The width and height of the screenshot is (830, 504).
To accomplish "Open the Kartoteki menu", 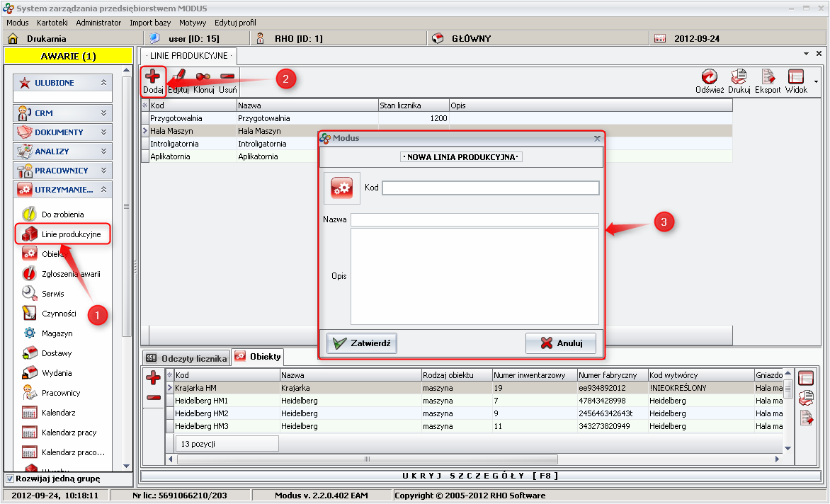I will (52, 23).
